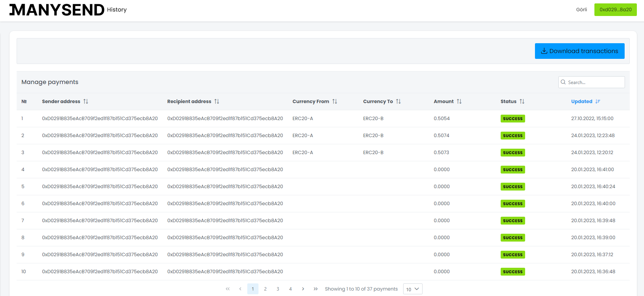644x296 pixels.
Task: Select amount 0.5073 cell
Action: pyautogui.click(x=441, y=152)
